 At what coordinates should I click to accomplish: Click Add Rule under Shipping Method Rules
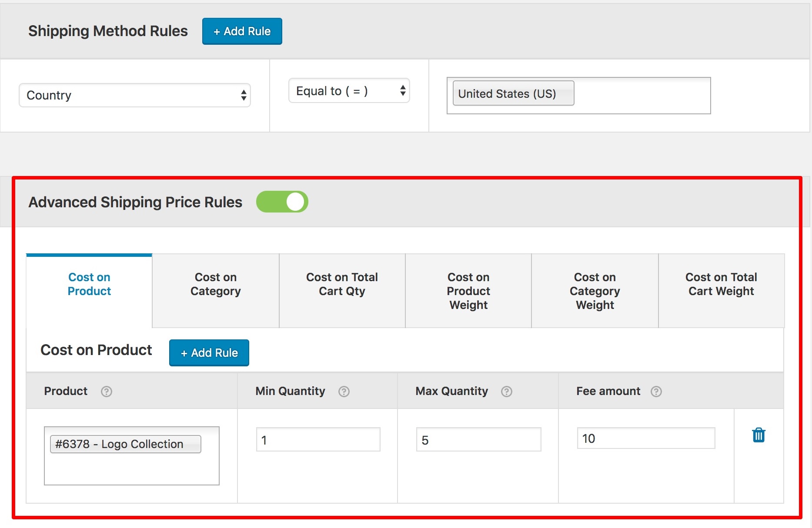click(242, 31)
